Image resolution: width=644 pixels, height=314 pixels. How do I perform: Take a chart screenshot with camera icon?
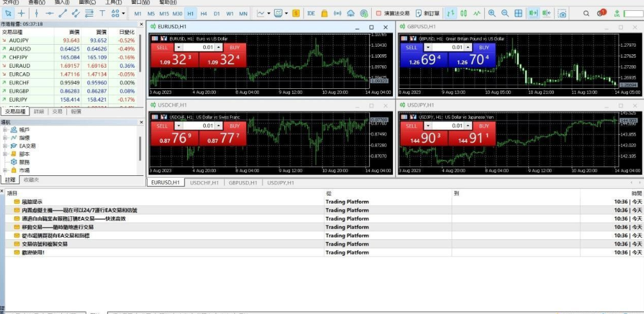[562, 13]
